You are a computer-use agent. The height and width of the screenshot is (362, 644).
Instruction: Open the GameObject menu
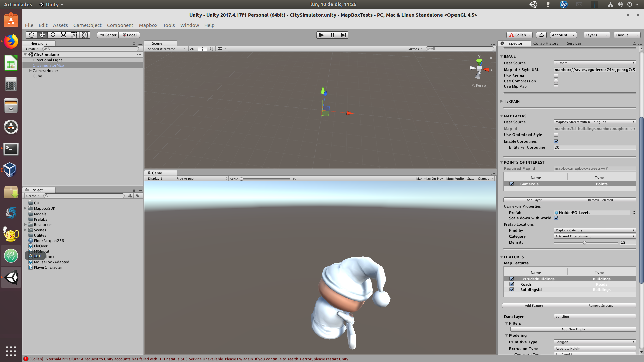pyautogui.click(x=87, y=25)
